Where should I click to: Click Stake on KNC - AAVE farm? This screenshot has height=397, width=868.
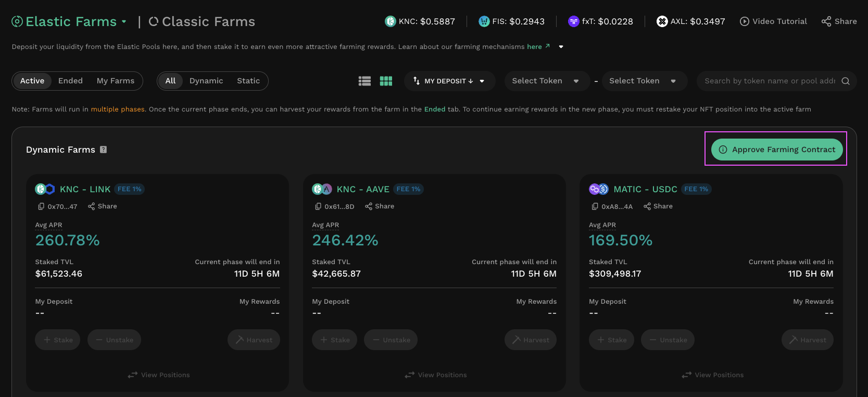335,340
